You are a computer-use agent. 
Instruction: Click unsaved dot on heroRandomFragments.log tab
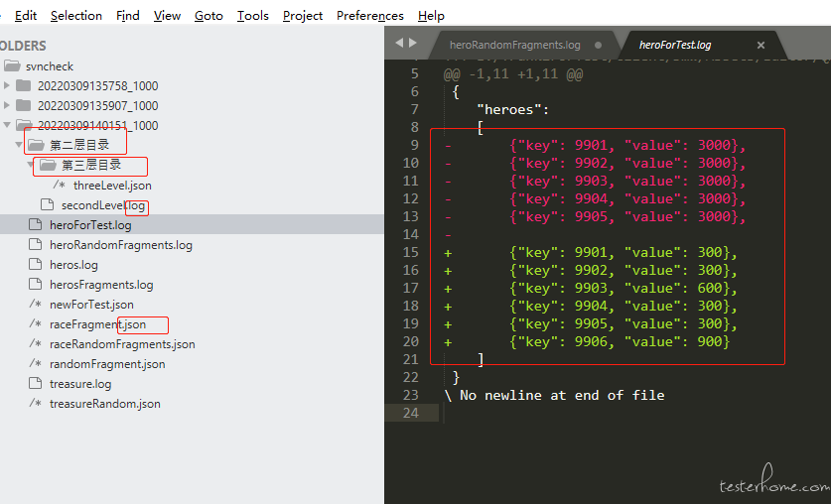(x=598, y=45)
